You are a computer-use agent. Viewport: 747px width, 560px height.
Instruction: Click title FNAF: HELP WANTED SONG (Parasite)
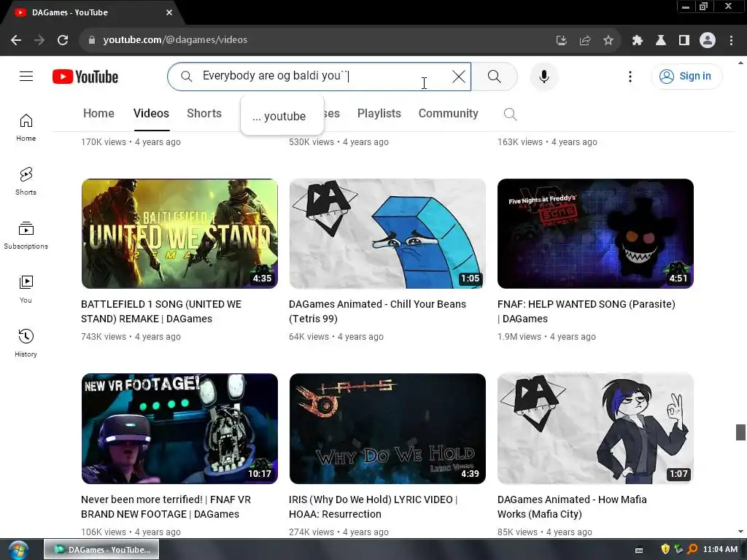(x=586, y=311)
